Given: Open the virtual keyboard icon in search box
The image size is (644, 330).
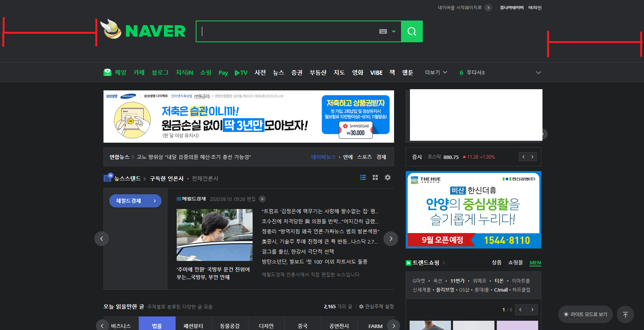Looking at the screenshot, I should coord(383,31).
